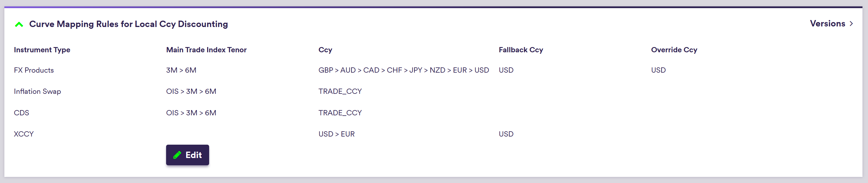Click the Override Ccy USD value for FX Products

tap(658, 70)
